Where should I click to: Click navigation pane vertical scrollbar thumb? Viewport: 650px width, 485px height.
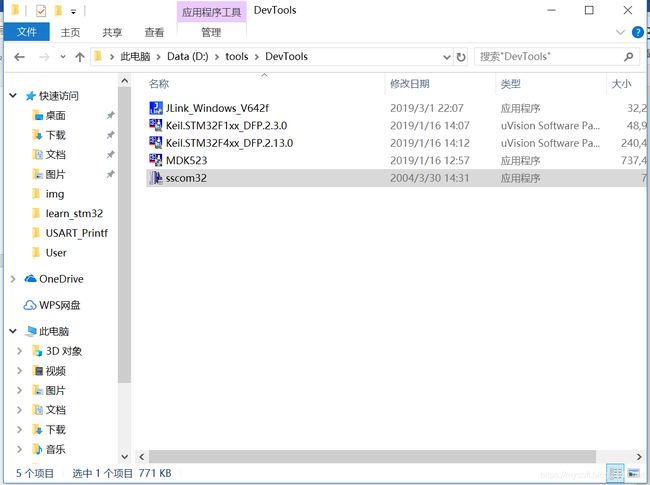click(x=124, y=235)
